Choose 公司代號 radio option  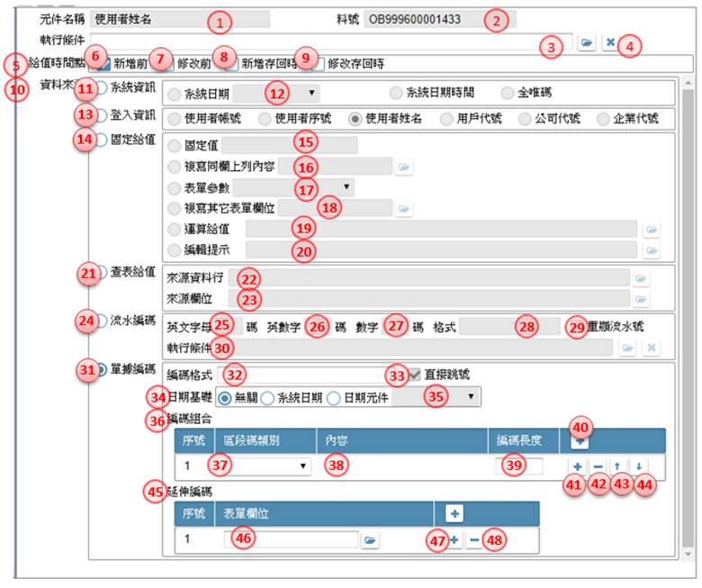[x=525, y=119]
